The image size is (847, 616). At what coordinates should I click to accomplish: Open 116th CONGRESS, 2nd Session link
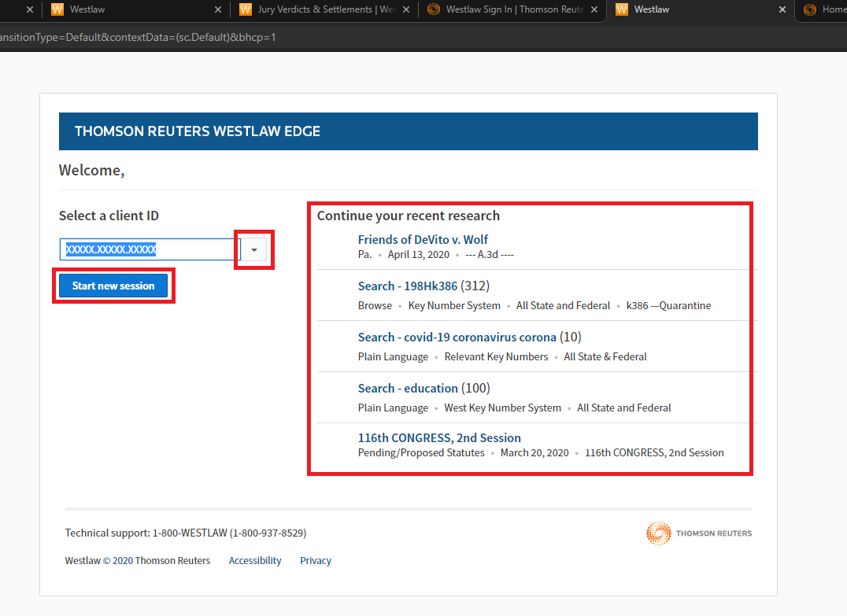438,438
